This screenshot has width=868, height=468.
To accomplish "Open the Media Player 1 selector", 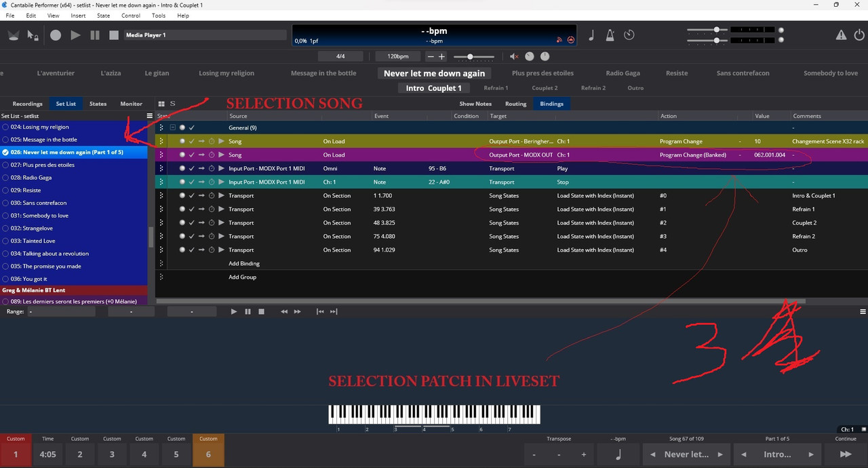I will pos(205,35).
